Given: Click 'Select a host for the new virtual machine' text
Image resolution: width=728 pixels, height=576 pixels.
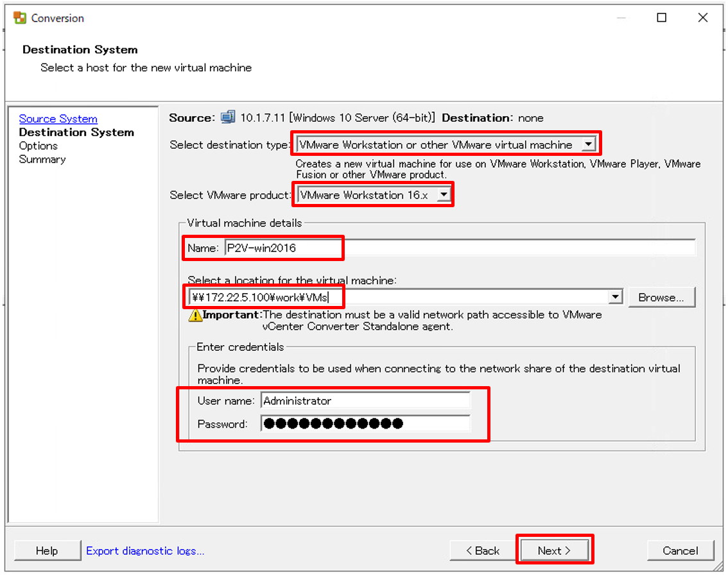Looking at the screenshot, I should pos(146,68).
